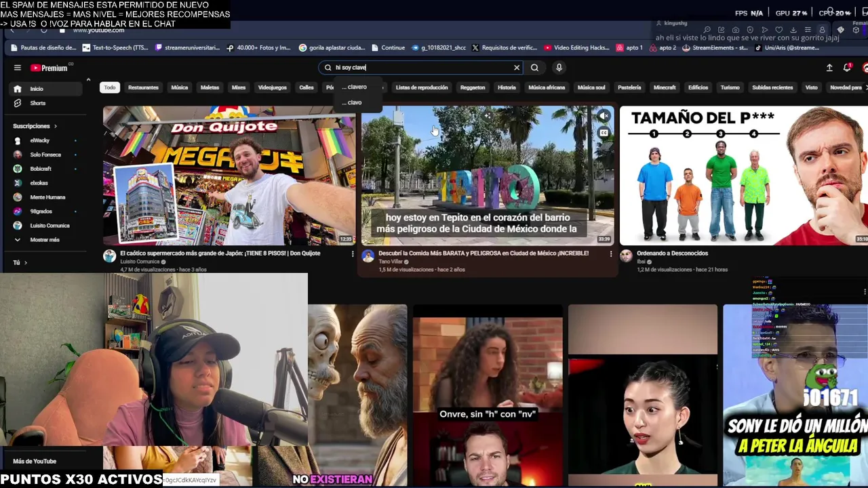Open the 'Onvre, sin h con nv' Short
The height and width of the screenshot is (488, 868).
point(488,396)
